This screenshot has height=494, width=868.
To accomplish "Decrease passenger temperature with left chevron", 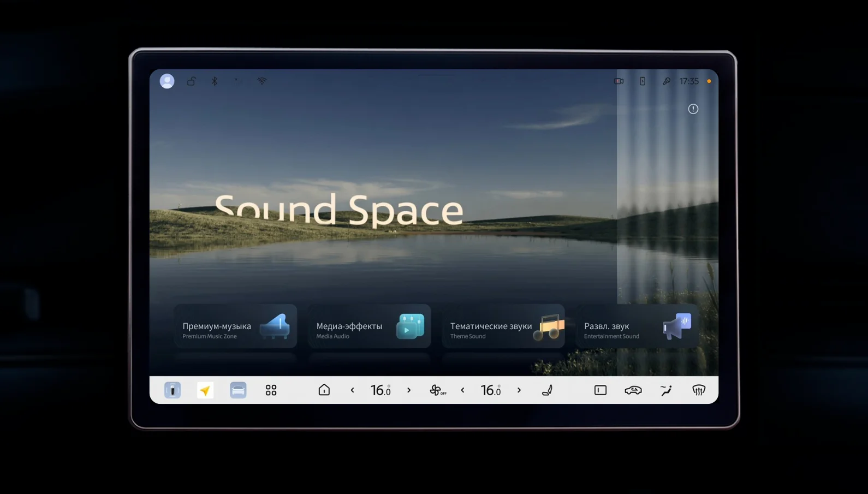I will pos(463,390).
